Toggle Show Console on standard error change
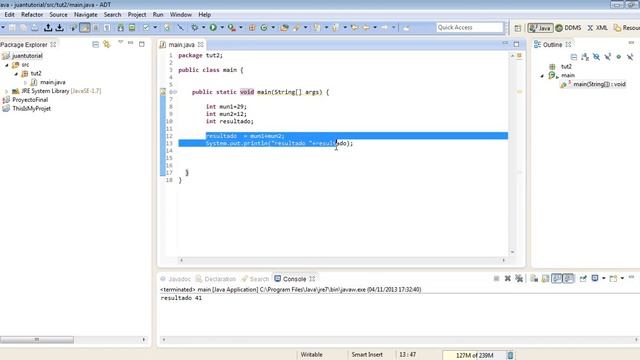Viewport: 640px width, 360px height. [568, 278]
